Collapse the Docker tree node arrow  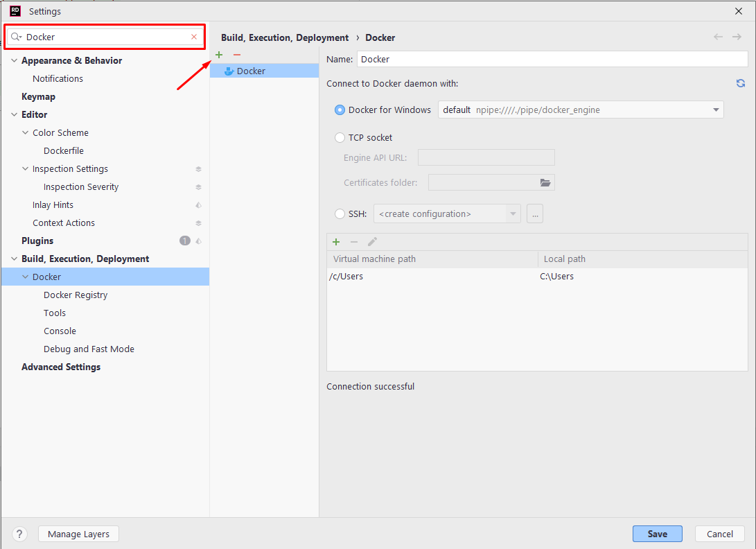(x=26, y=277)
